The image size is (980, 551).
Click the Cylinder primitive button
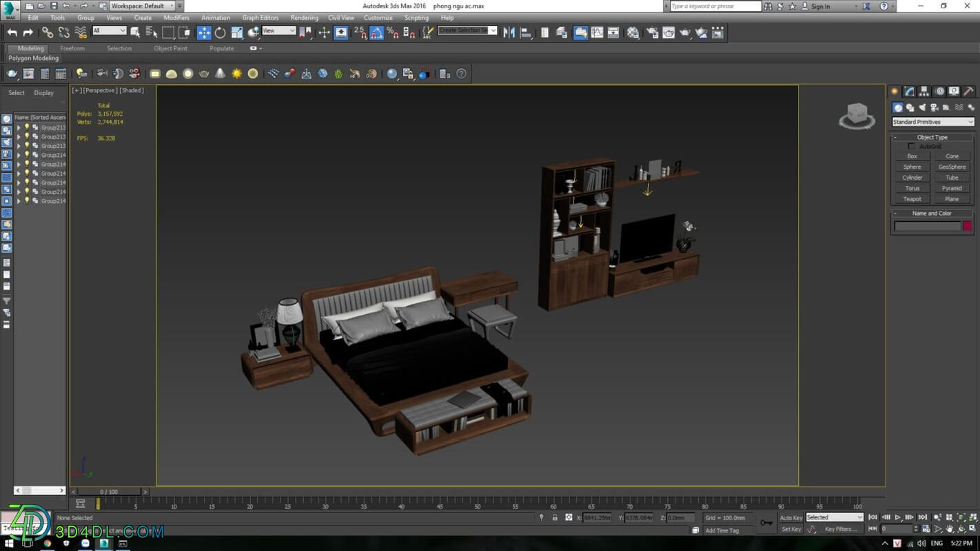(x=912, y=178)
